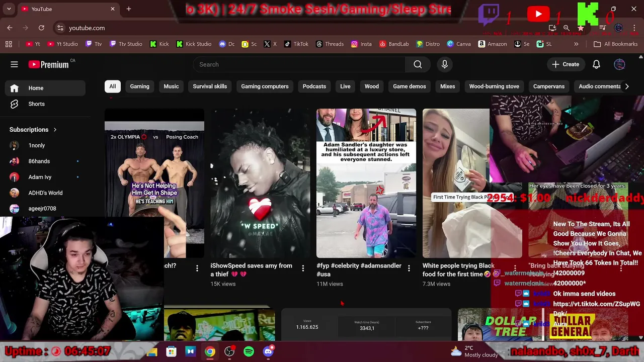This screenshot has height=362, width=644.
Task: Open the BandLab bookmark
Action: coord(394,44)
